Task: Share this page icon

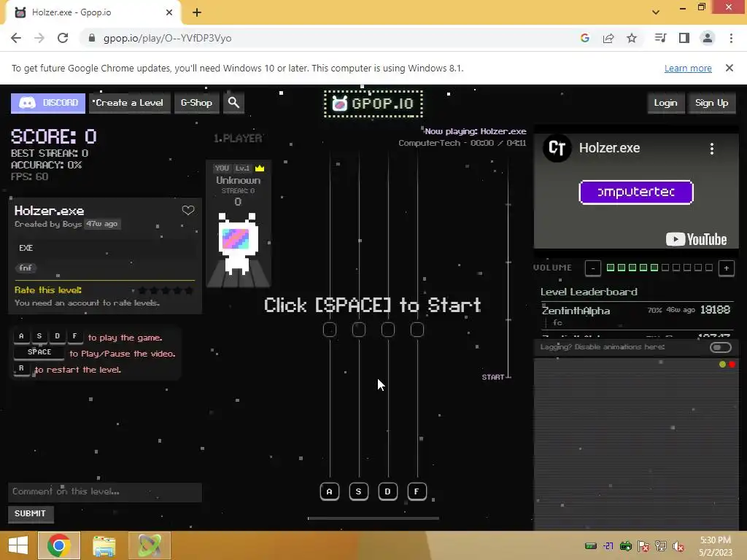Action: pyautogui.click(x=608, y=38)
